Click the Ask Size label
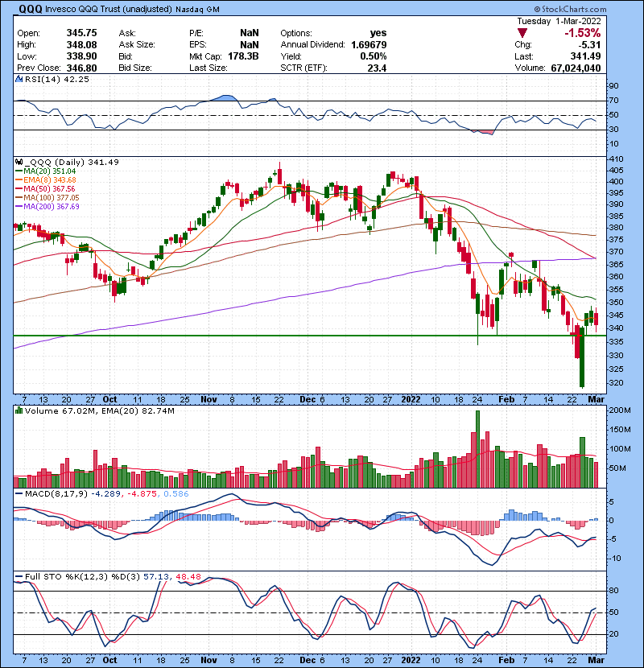The height and width of the screenshot is (668, 644). (137, 45)
